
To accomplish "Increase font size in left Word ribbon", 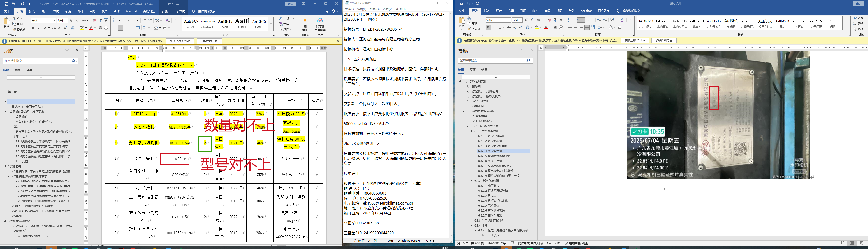I will 71,21.
